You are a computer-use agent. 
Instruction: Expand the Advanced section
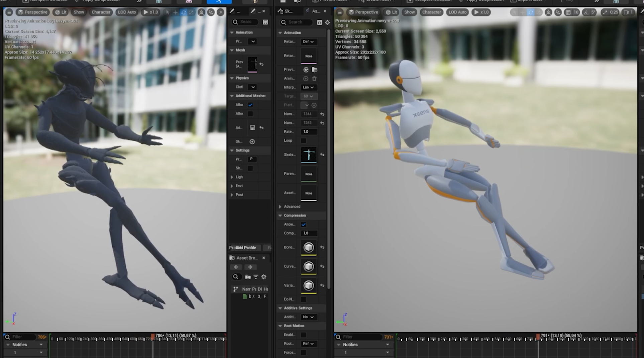tap(280, 207)
